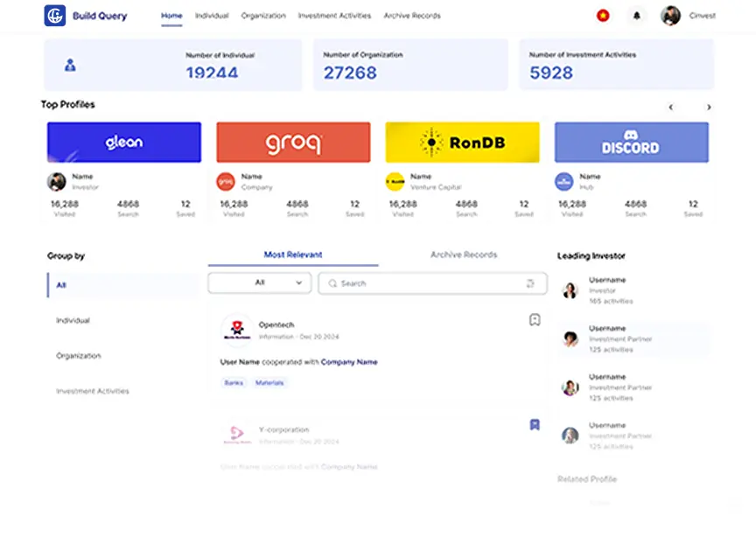Open the Discord profile banner
756x537 pixels.
[631, 143]
